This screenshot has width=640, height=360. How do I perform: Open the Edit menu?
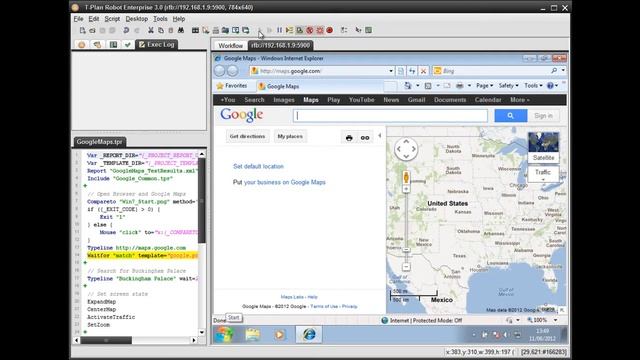(94, 19)
